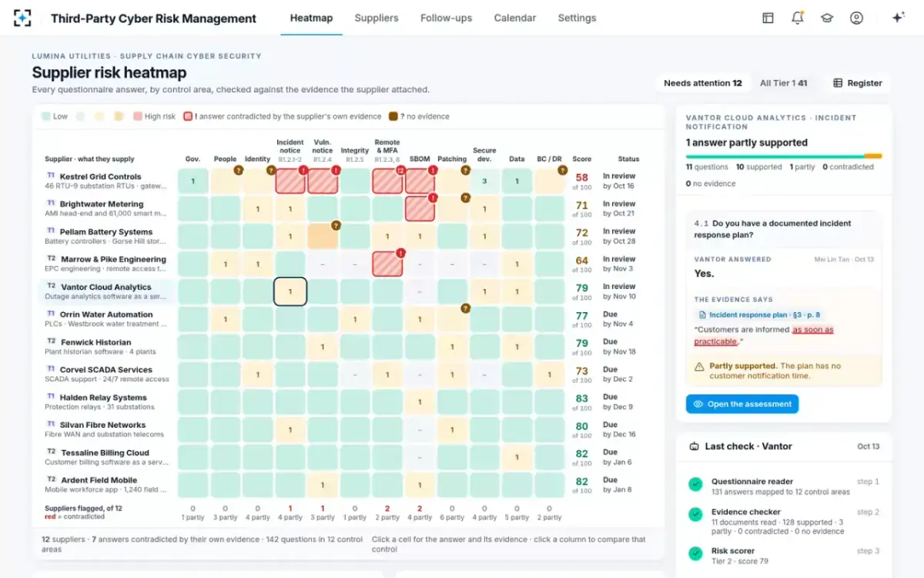This screenshot has height=578, width=924.
Task: Click the question badge on Pellam's Vuln. notice cell
Action: click(x=336, y=225)
